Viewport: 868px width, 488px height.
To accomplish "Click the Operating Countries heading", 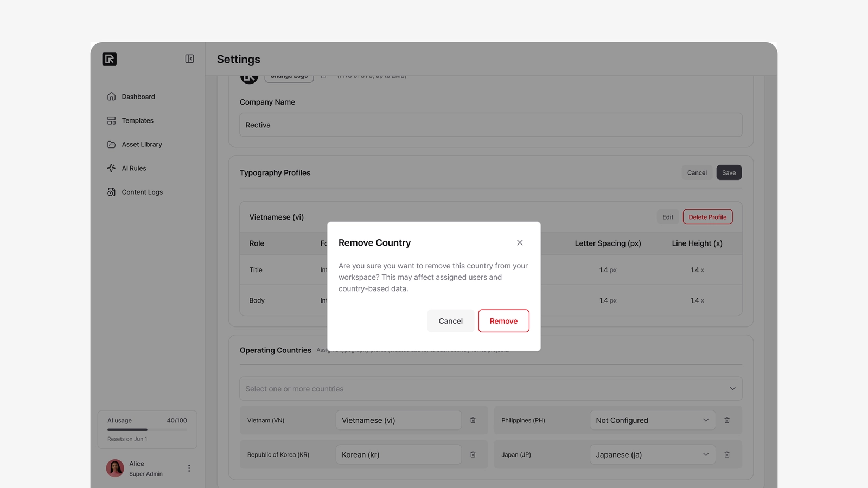I will click(276, 350).
